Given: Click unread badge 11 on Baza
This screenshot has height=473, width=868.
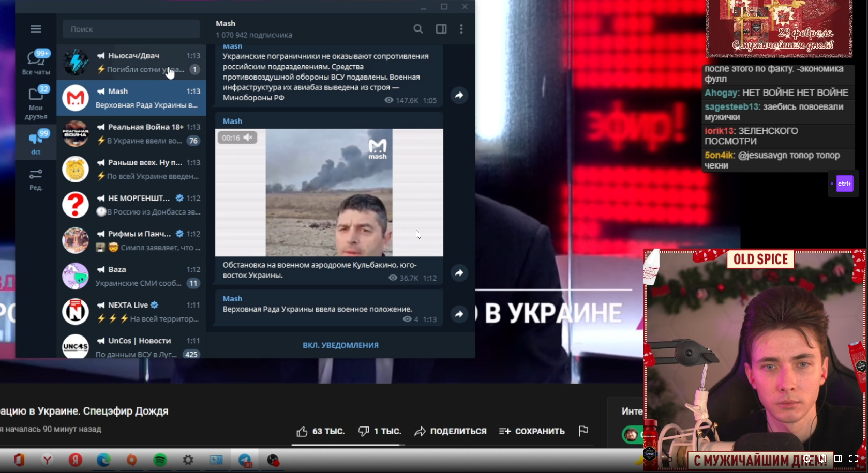Looking at the screenshot, I should [193, 283].
